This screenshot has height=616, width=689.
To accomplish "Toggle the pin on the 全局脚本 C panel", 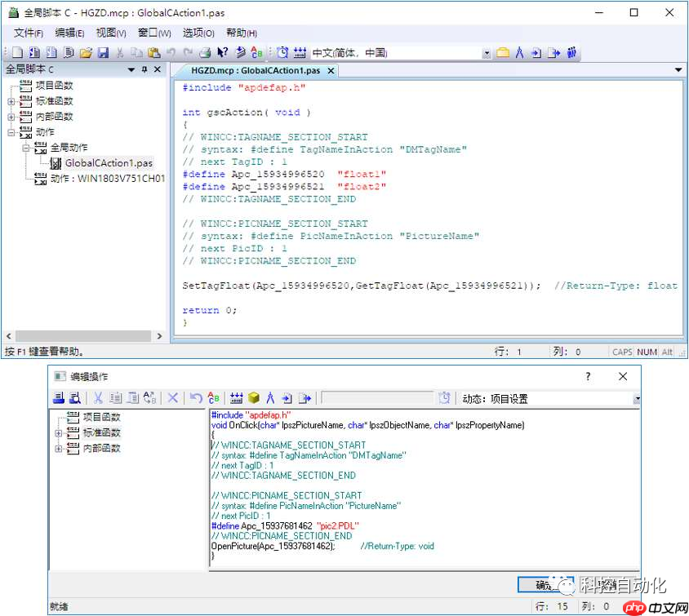I will [144, 70].
